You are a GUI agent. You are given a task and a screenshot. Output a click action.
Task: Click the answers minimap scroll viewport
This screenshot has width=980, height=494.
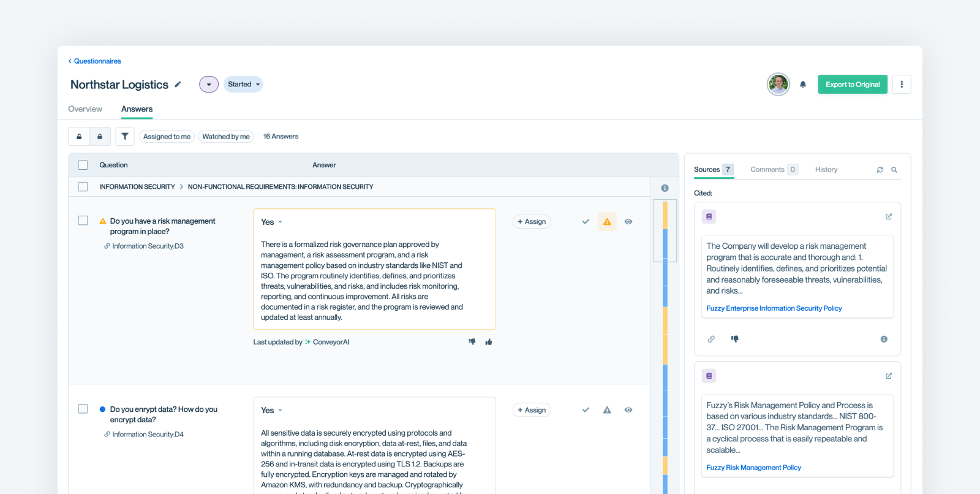(665, 230)
